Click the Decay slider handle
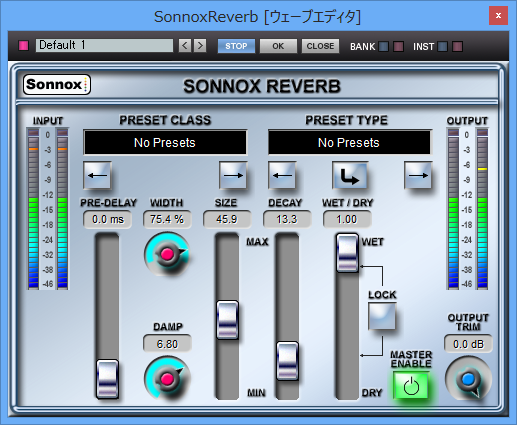The height and width of the screenshot is (425, 517). point(287,361)
